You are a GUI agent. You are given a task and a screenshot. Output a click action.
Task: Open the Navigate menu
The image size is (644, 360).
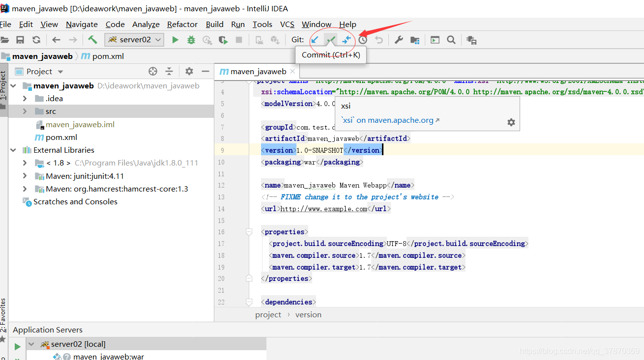point(82,24)
